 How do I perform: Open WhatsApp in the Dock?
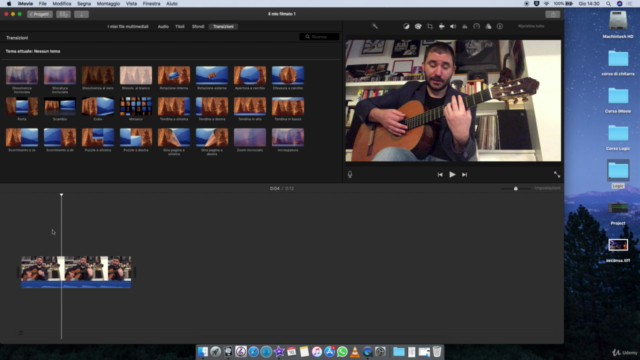click(x=342, y=351)
